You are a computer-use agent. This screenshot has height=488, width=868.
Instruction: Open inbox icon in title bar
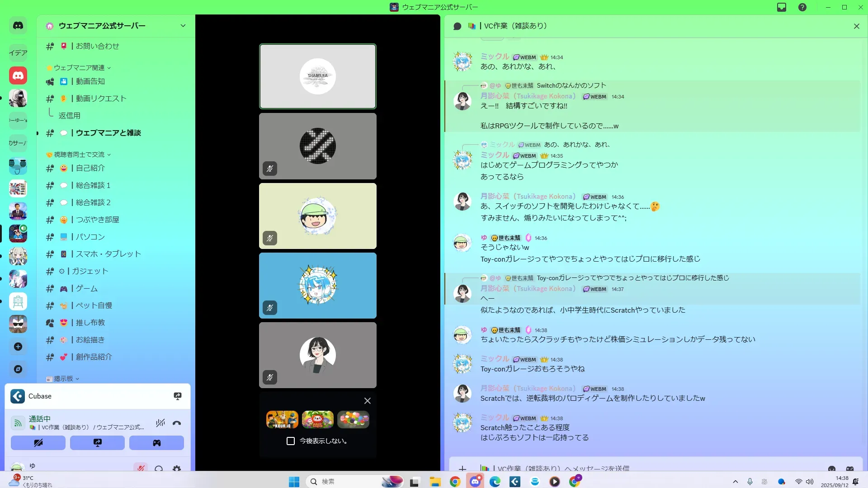coord(782,7)
